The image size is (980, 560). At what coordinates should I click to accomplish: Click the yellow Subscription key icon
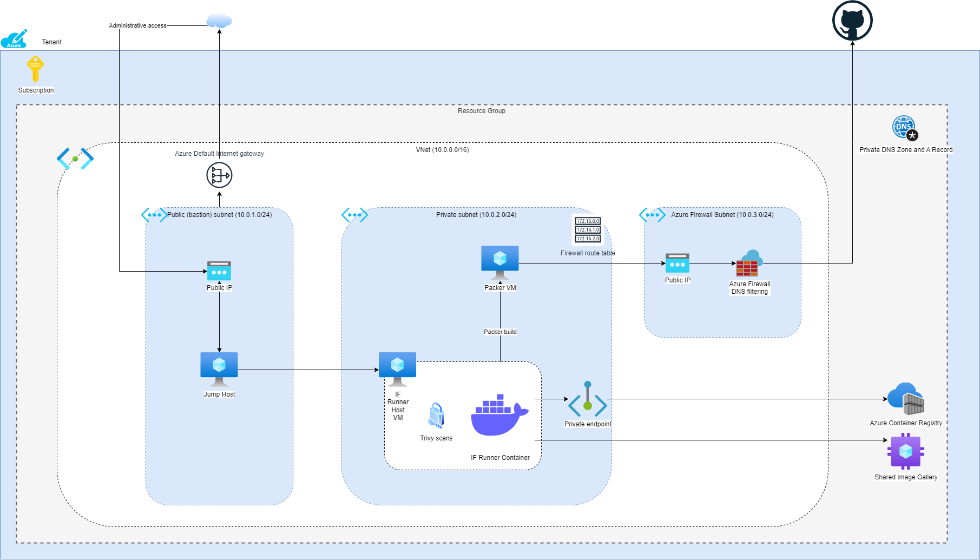click(x=35, y=69)
